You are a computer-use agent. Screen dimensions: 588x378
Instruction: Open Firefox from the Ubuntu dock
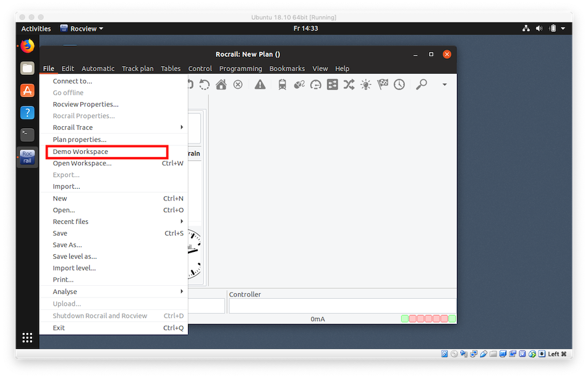coord(27,46)
